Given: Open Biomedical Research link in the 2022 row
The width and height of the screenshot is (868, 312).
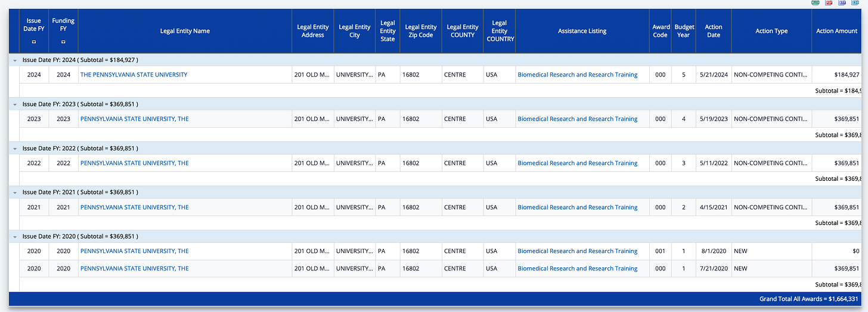Looking at the screenshot, I should 578,163.
